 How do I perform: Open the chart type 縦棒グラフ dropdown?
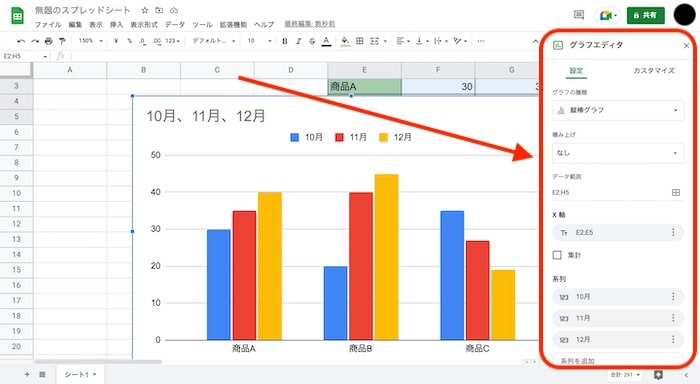[618, 110]
